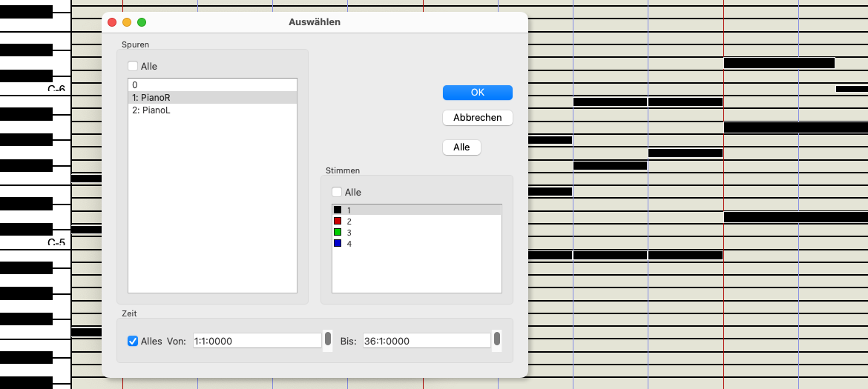Uncheck the Alles time checkbox
The width and height of the screenshot is (868, 389).
click(133, 341)
